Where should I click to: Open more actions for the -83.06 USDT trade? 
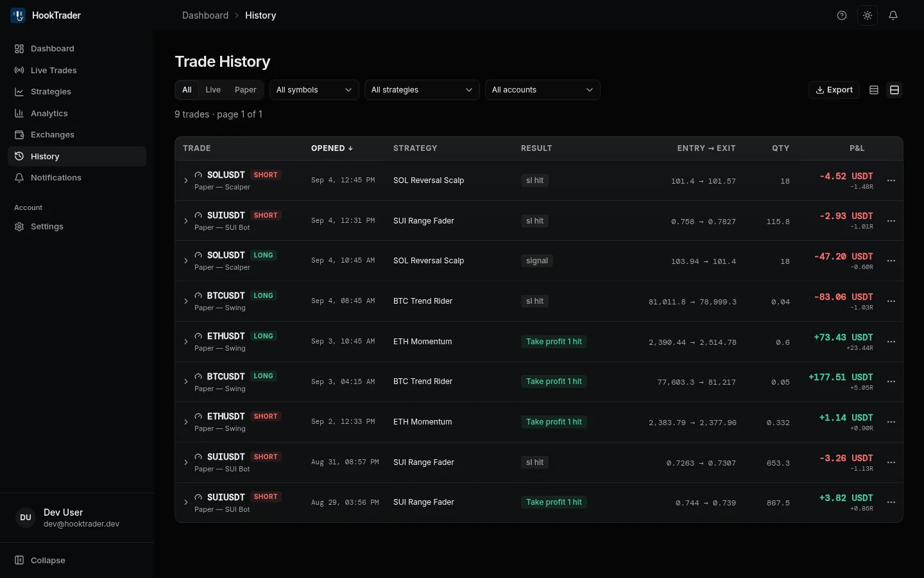pos(891,301)
